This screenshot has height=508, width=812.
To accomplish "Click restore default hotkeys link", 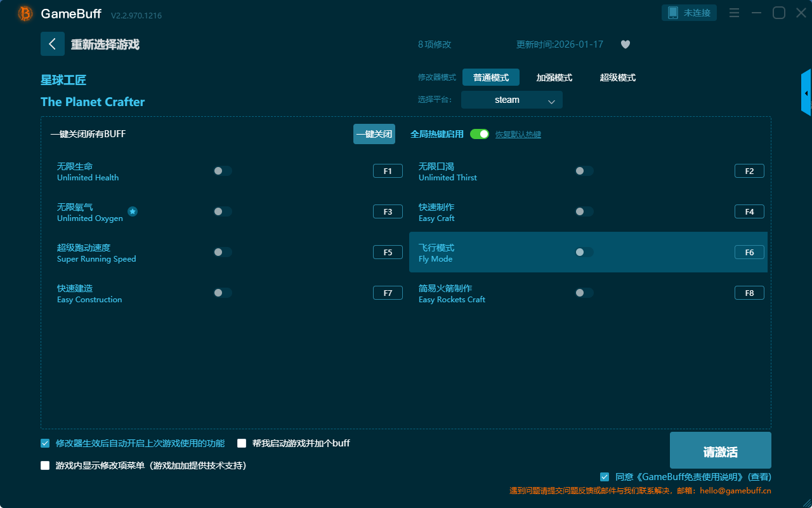I will click(x=518, y=135).
